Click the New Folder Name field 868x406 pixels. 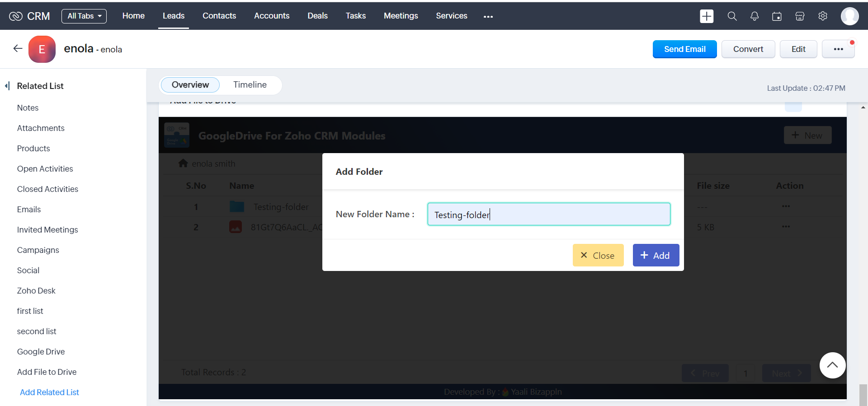[x=548, y=215]
